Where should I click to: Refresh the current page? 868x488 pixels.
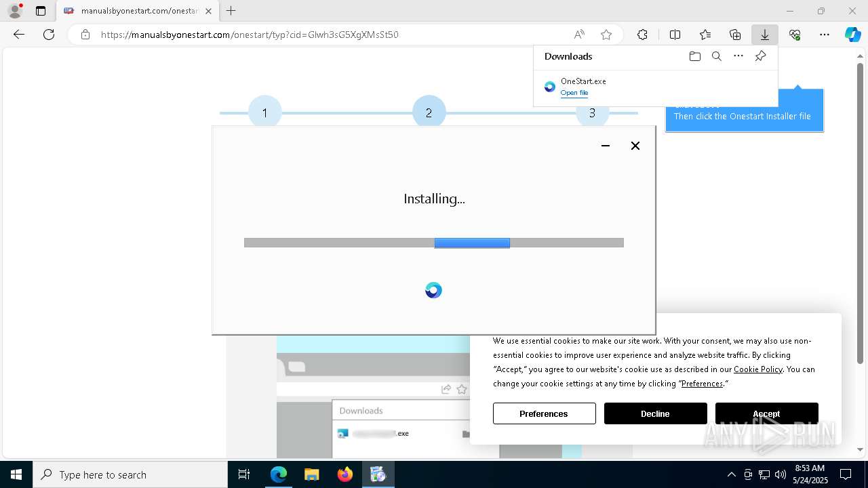[49, 35]
